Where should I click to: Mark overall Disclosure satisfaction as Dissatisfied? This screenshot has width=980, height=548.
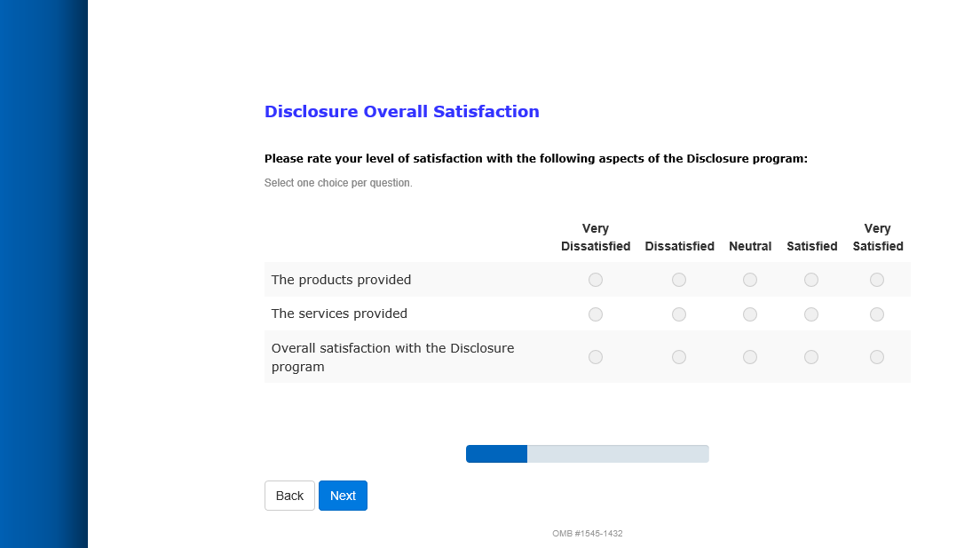point(679,357)
